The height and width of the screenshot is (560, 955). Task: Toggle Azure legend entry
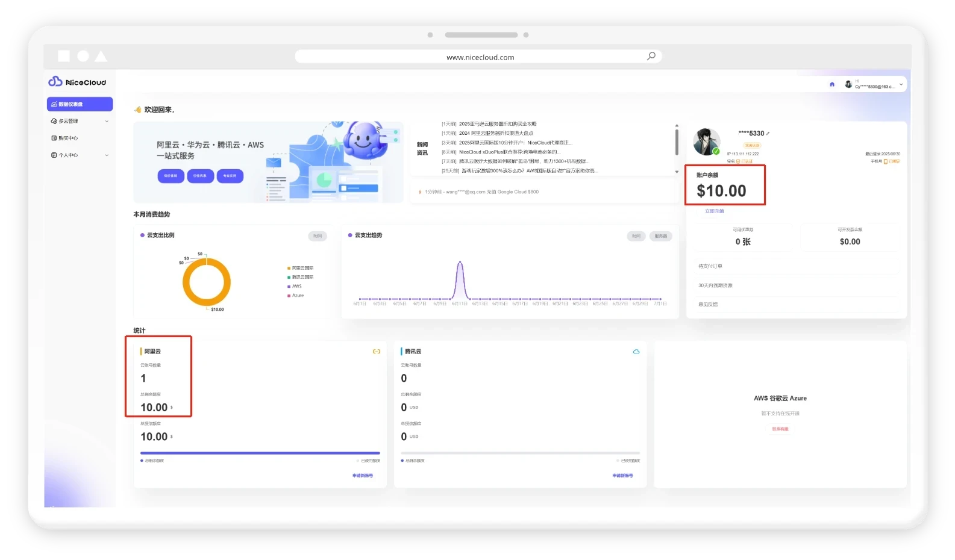tap(296, 295)
